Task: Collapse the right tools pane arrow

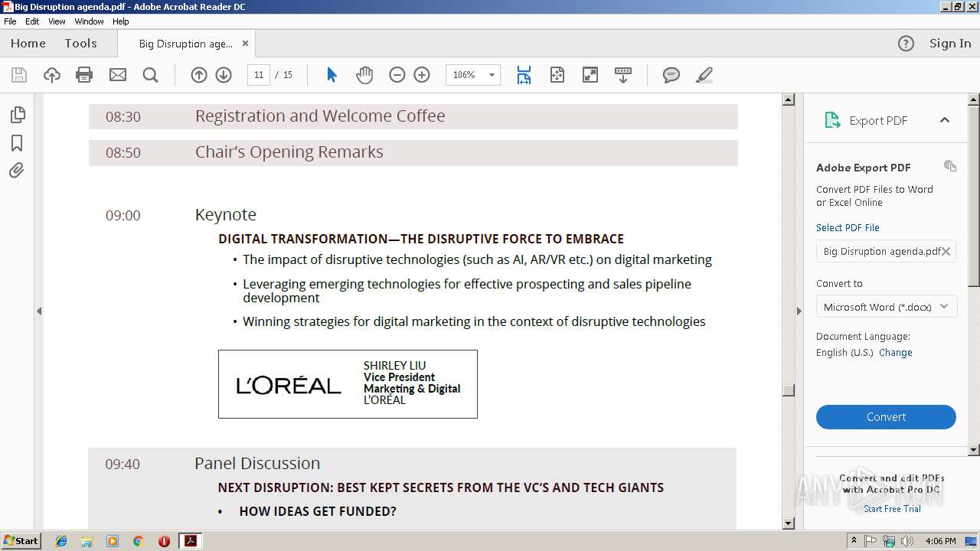Action: [x=799, y=311]
